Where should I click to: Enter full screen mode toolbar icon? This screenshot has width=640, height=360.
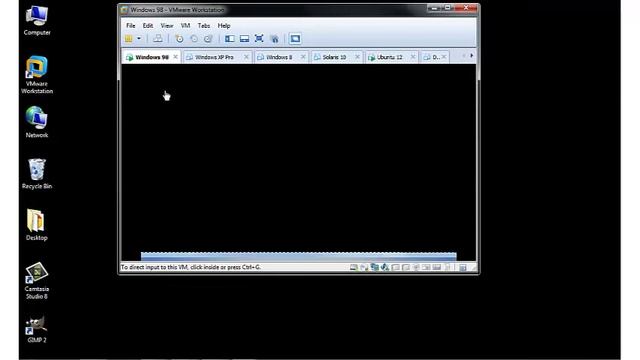pyautogui.click(x=259, y=38)
